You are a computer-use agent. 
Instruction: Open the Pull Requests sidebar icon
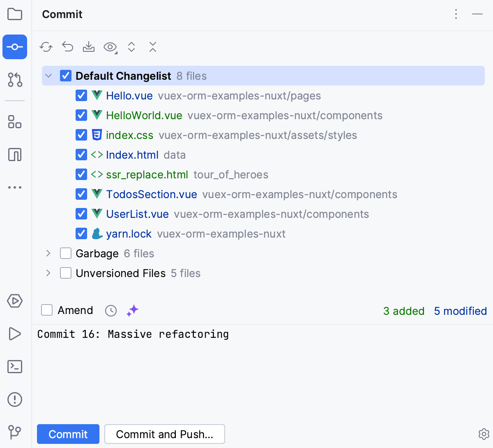[15, 81]
